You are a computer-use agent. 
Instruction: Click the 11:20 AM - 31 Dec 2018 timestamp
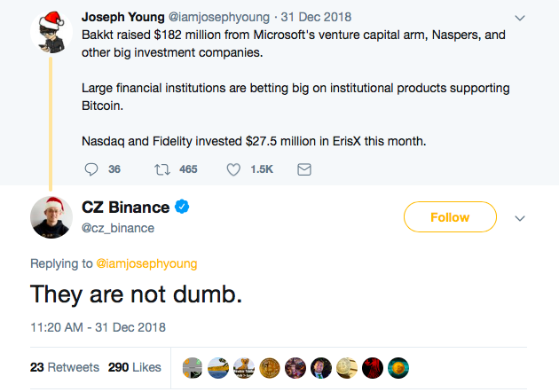coord(98,326)
